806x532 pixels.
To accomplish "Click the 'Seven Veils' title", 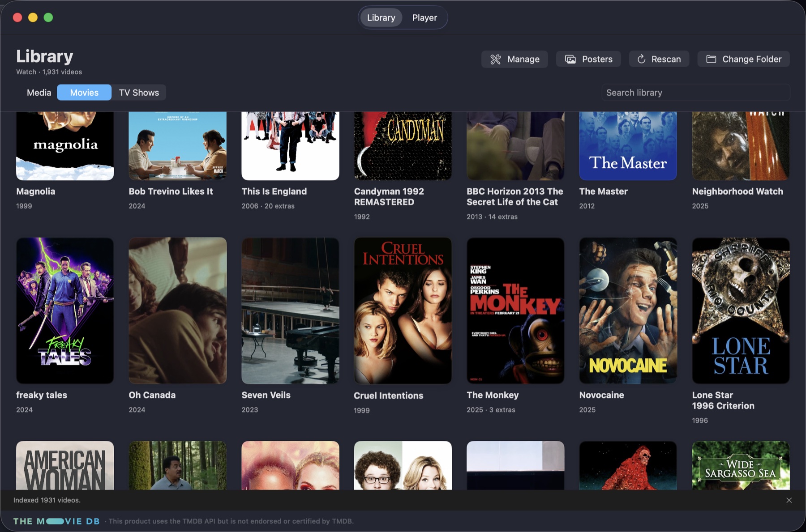I will tap(266, 395).
